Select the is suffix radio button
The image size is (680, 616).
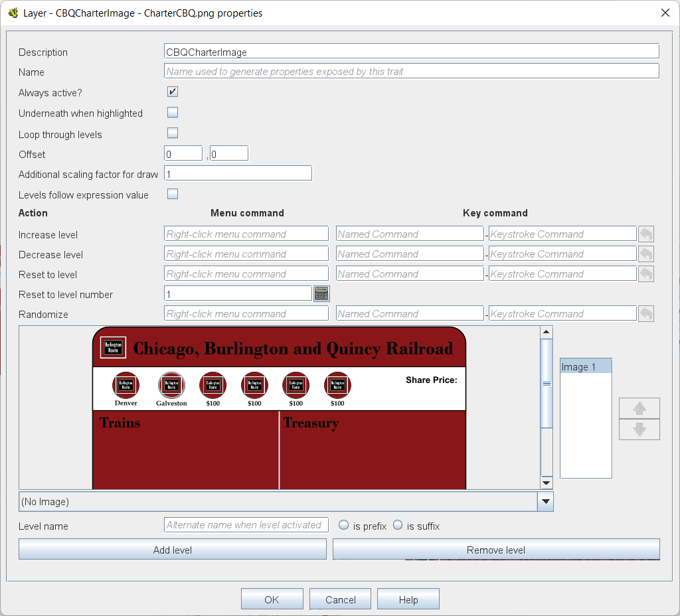pyautogui.click(x=398, y=525)
